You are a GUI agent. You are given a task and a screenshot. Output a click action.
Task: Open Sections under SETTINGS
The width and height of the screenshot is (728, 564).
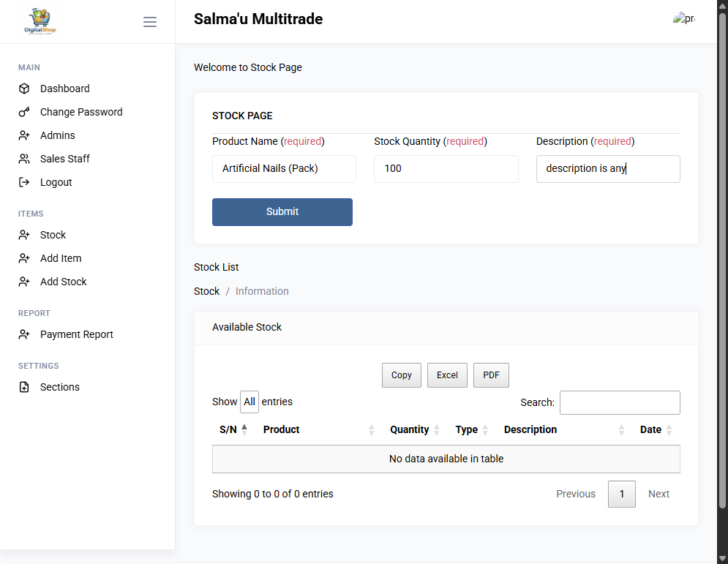coord(60,387)
